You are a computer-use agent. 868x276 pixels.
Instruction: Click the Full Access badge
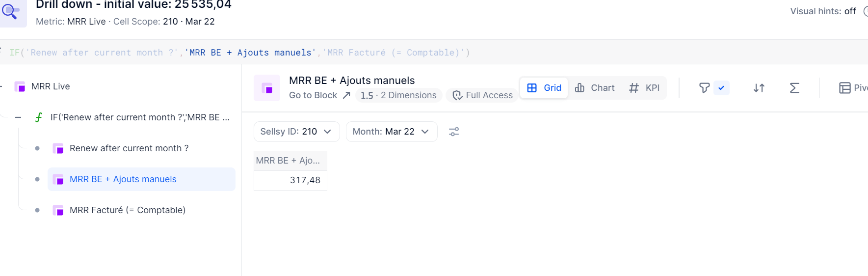point(482,95)
